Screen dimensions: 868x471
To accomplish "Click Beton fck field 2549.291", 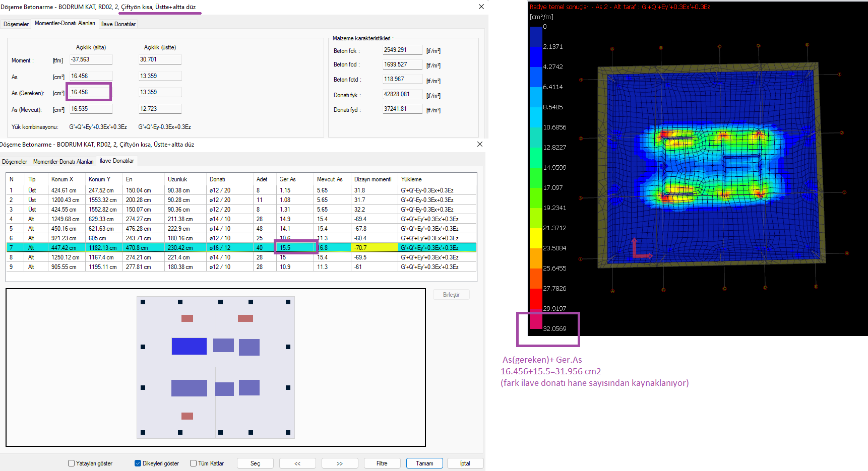I will tap(402, 50).
